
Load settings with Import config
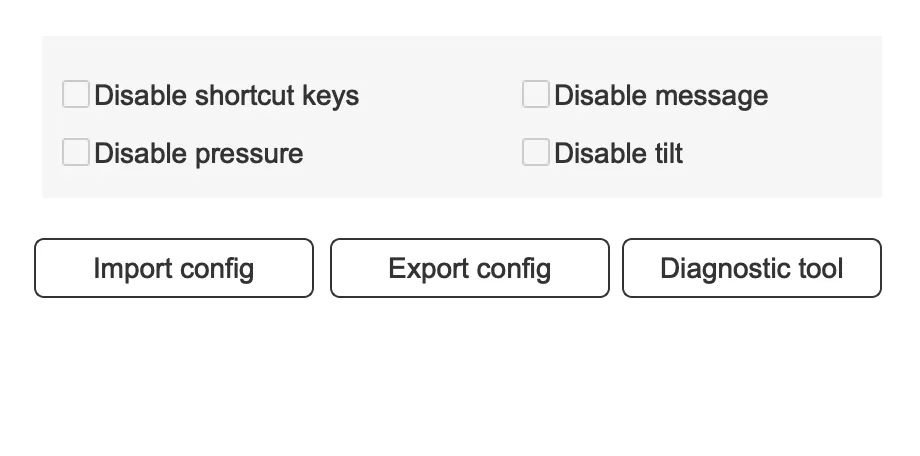(x=174, y=268)
